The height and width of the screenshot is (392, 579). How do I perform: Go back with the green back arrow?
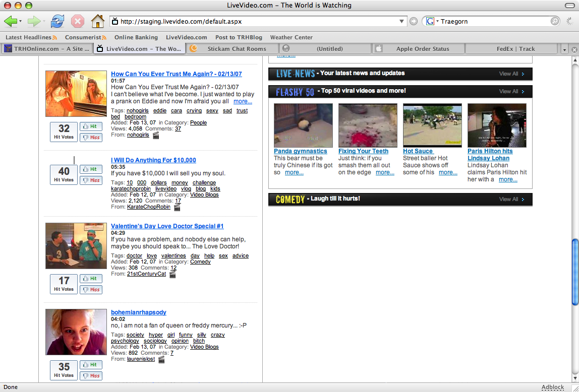(x=10, y=21)
